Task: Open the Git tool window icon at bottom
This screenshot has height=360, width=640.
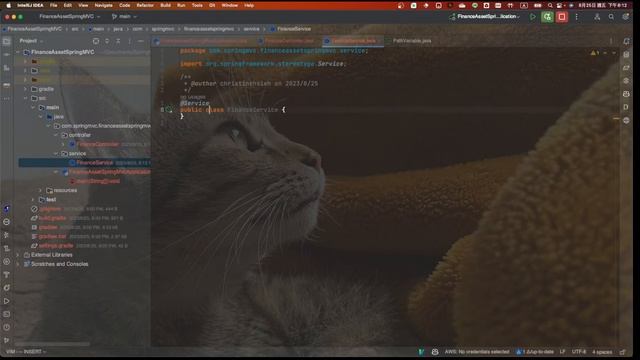Action: pos(7,340)
